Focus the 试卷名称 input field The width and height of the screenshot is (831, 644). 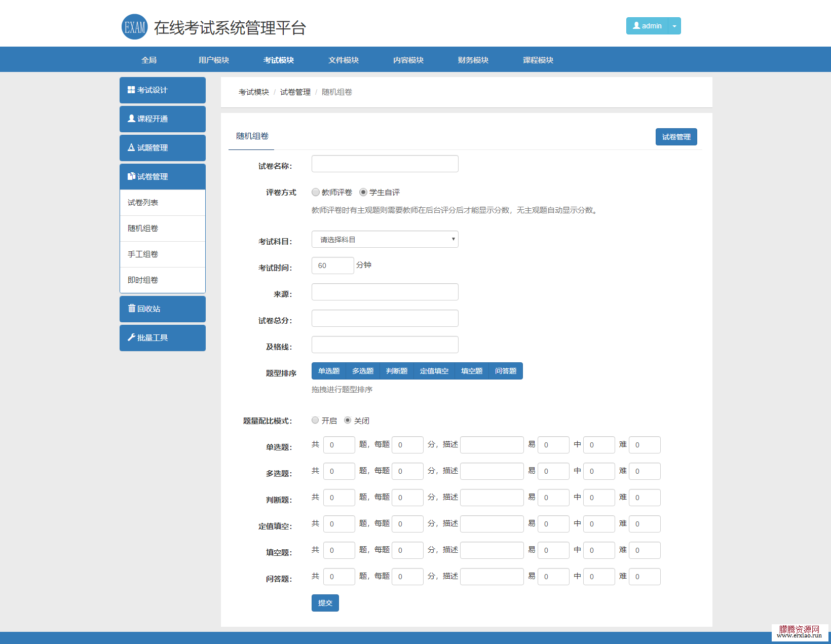[x=385, y=164]
